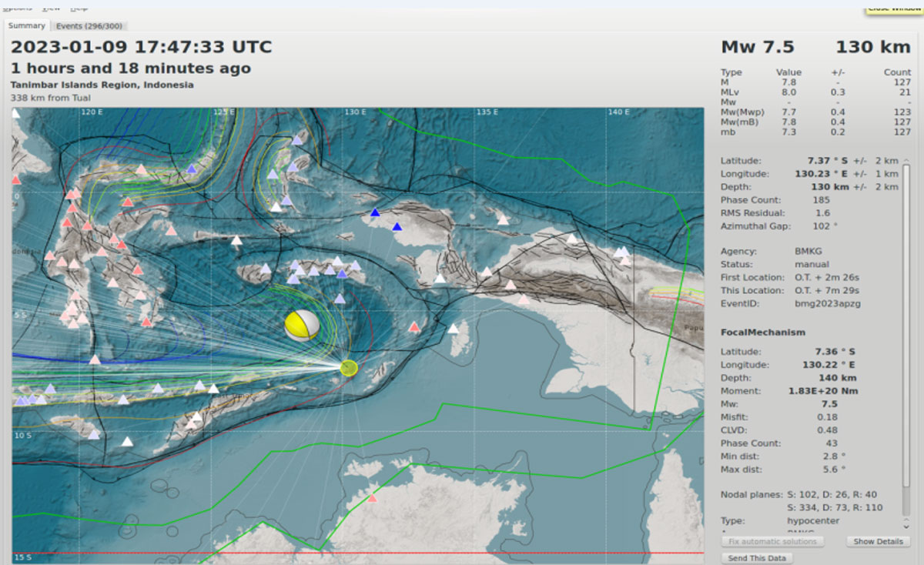The height and width of the screenshot is (565, 924).
Task: Click the rightmost dark blue station triangle
Action: coord(397,226)
